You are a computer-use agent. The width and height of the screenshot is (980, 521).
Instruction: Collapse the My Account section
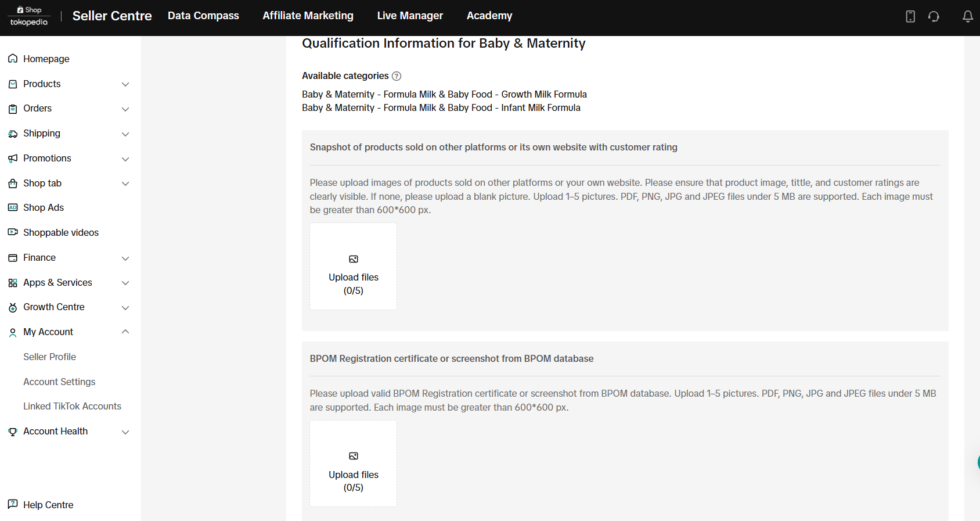(125, 332)
